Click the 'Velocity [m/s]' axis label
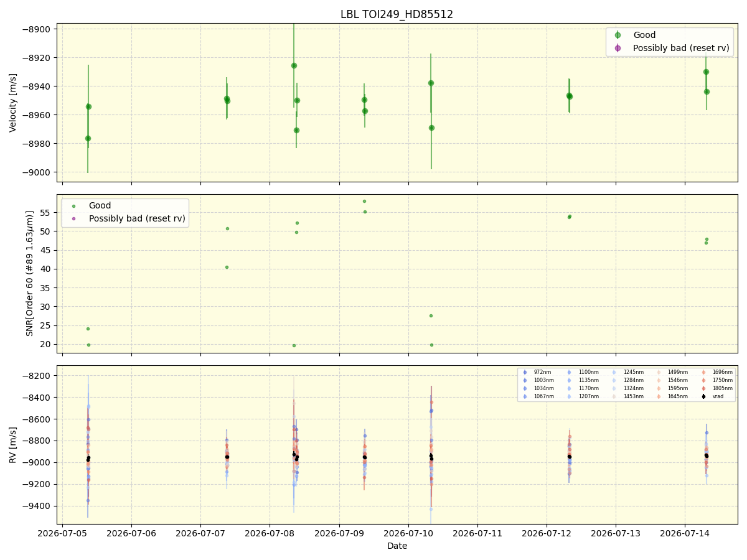This screenshot has height=560, width=747. (13, 103)
